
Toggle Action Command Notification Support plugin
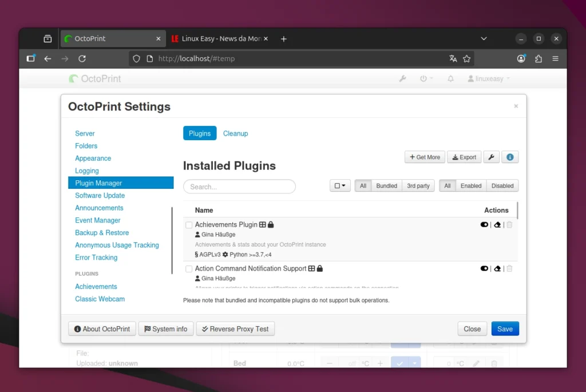[484, 268]
